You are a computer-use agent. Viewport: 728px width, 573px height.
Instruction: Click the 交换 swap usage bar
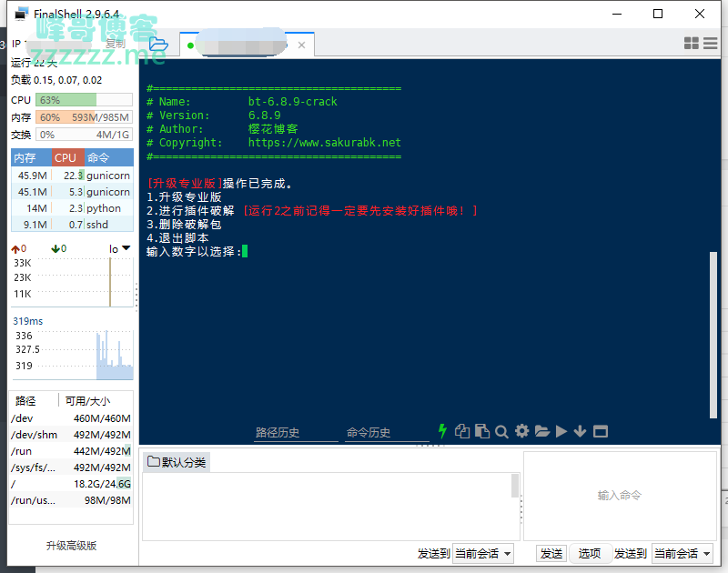(84, 135)
